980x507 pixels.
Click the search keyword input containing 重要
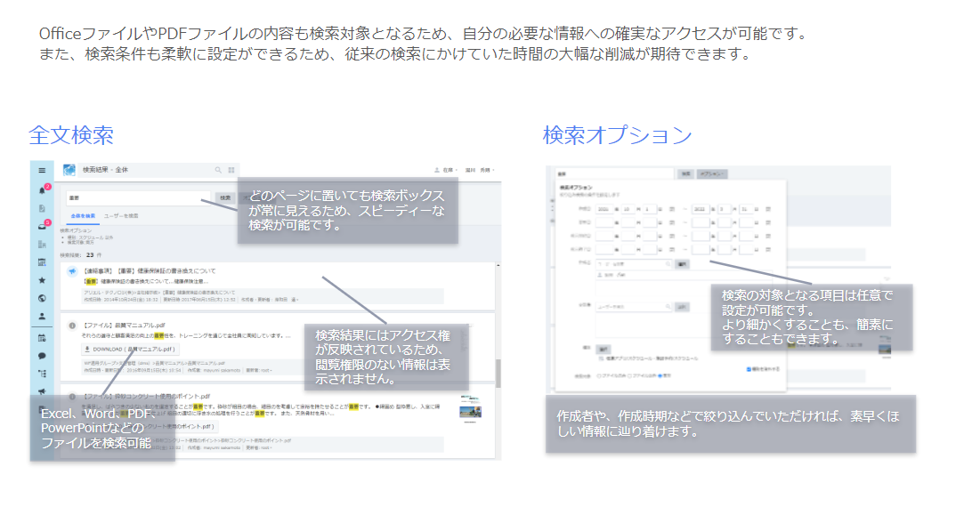(x=138, y=197)
